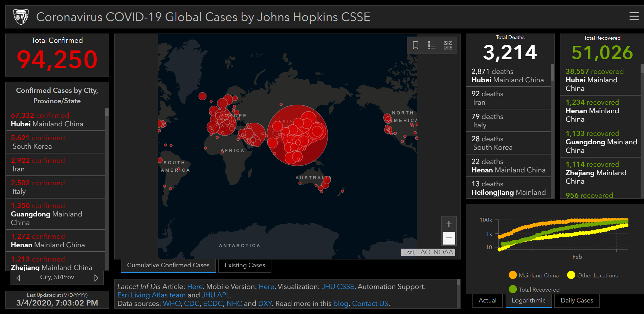Select Zhejiang 1,114 recovered entry
The width and height of the screenshot is (644, 314).
coord(600,172)
